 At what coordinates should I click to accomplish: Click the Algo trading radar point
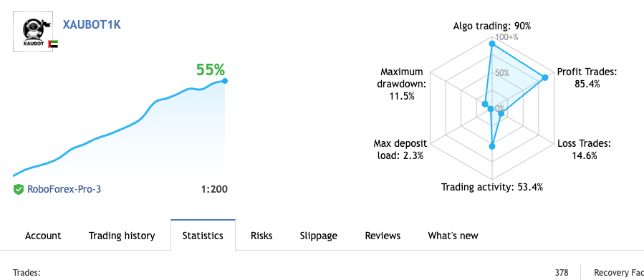(x=492, y=44)
